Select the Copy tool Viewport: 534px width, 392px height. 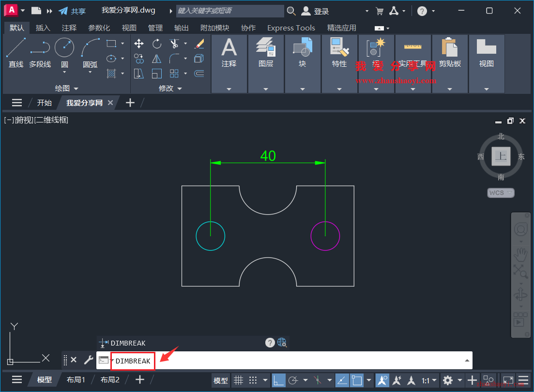pos(139,59)
